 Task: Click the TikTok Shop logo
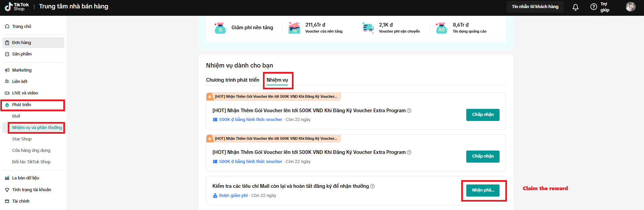tap(17, 7)
